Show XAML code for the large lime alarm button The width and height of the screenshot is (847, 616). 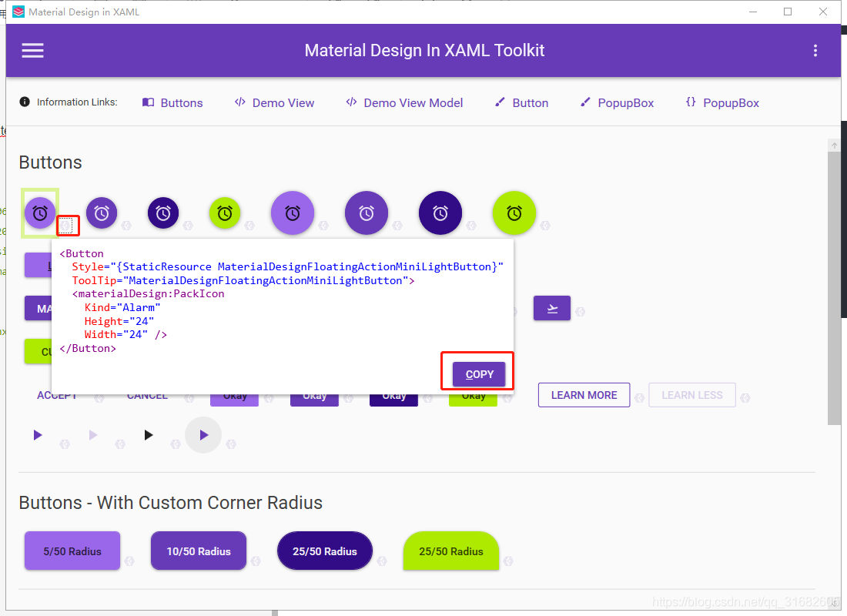pos(545,226)
